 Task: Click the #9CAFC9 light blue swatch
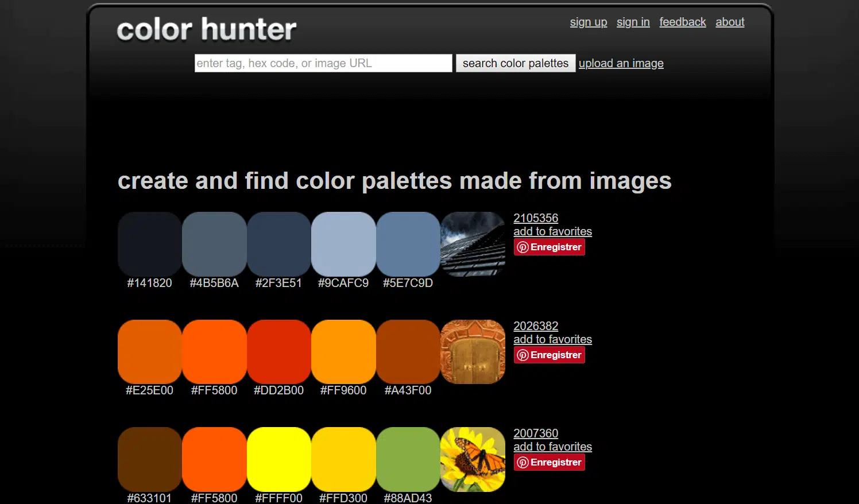(343, 244)
